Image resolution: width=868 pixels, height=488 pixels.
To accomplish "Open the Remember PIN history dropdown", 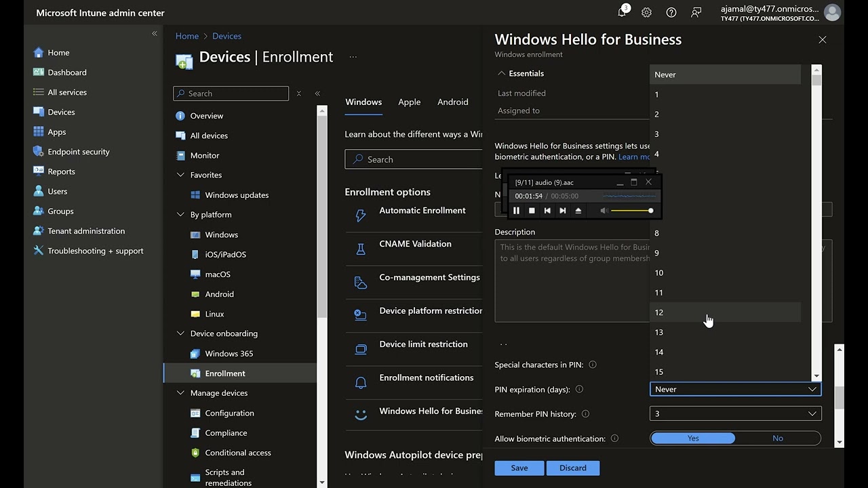I will point(736,413).
